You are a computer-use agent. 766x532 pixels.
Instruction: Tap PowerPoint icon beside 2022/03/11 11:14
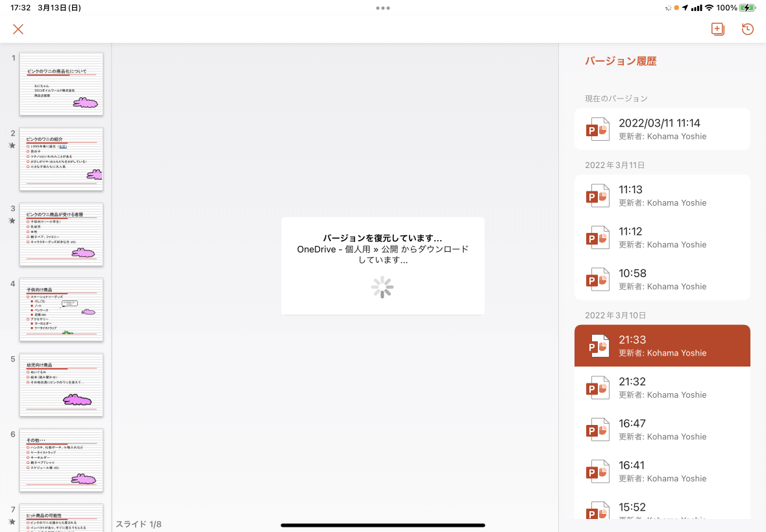(x=597, y=129)
